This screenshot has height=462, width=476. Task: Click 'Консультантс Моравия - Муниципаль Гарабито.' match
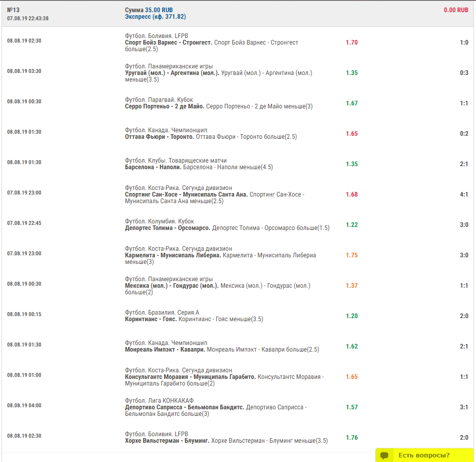190,377
